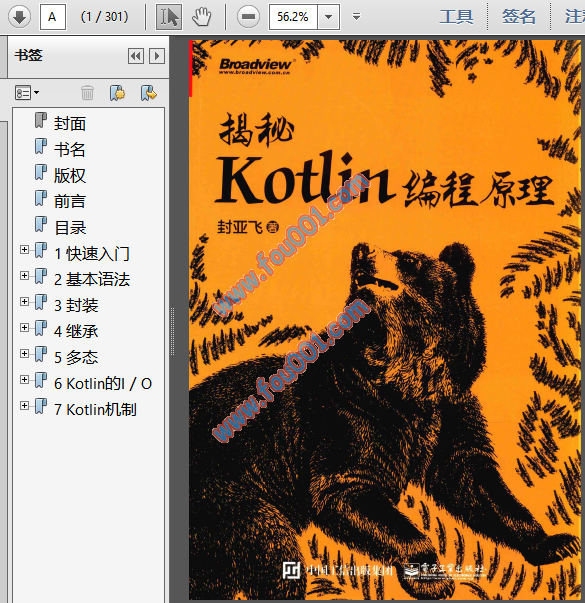Open the 书名 bookmark

pyautogui.click(x=70, y=149)
